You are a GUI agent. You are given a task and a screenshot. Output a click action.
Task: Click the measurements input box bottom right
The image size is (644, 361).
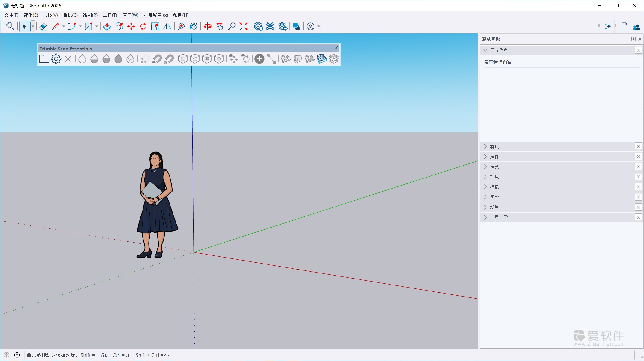click(597, 355)
